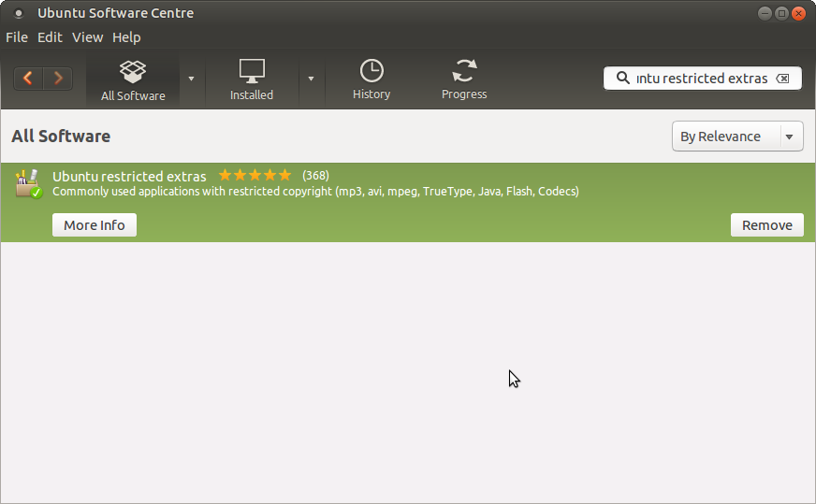The image size is (816, 504).
Task: Remove Ubuntu restricted extras
Action: tap(767, 225)
